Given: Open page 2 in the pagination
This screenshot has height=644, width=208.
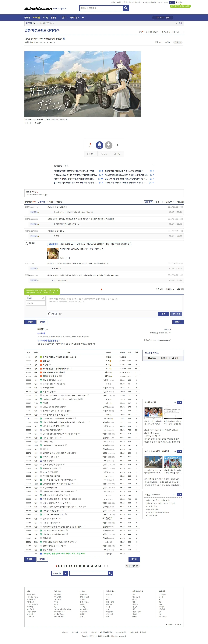Looking at the screenshot, I should click(59, 566).
